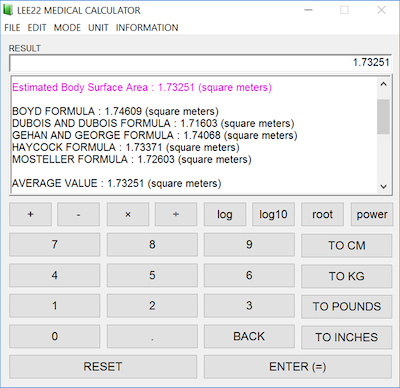Click the decimal point key
Screen dimensions: 400x388
click(x=152, y=336)
